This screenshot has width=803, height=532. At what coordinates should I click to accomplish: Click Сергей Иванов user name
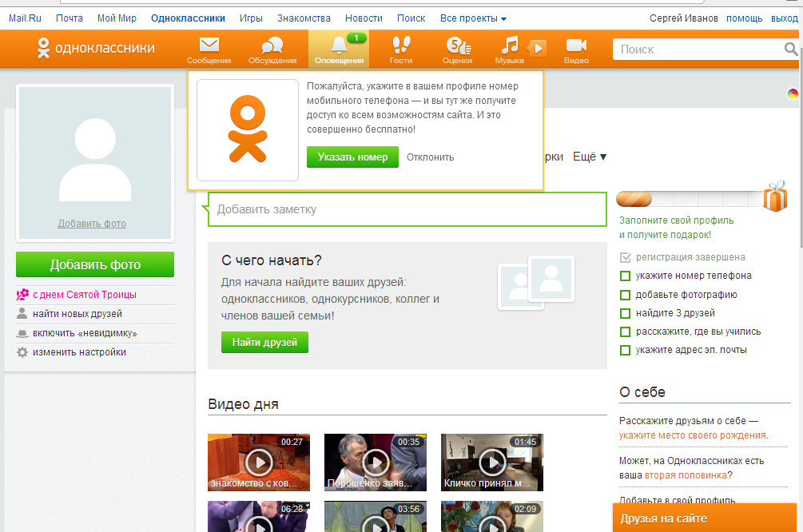[x=684, y=18]
